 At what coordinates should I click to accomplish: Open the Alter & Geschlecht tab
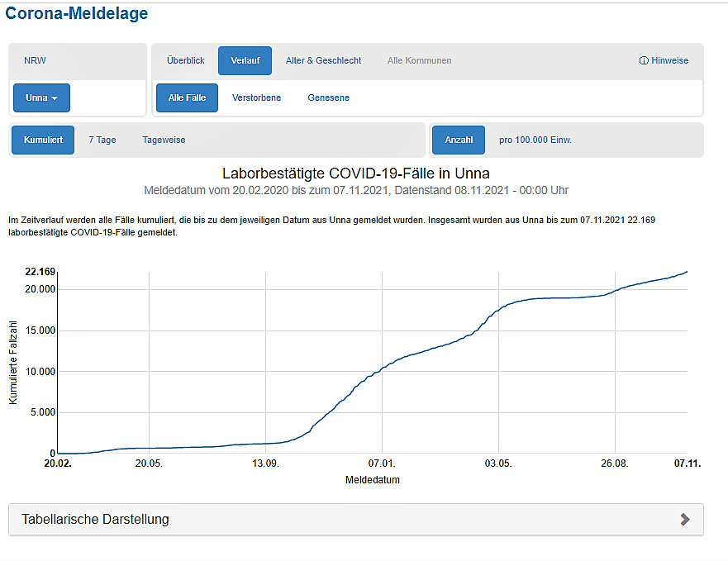pos(323,60)
